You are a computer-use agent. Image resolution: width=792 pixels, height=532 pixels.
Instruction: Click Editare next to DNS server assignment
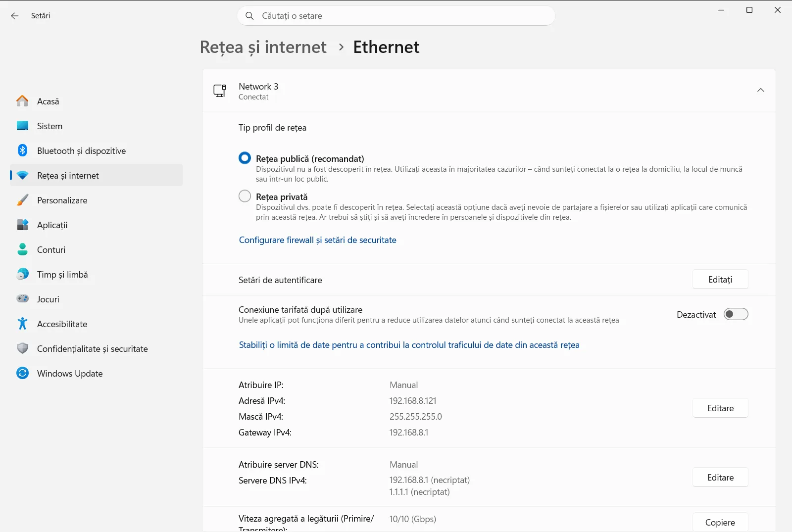point(720,478)
